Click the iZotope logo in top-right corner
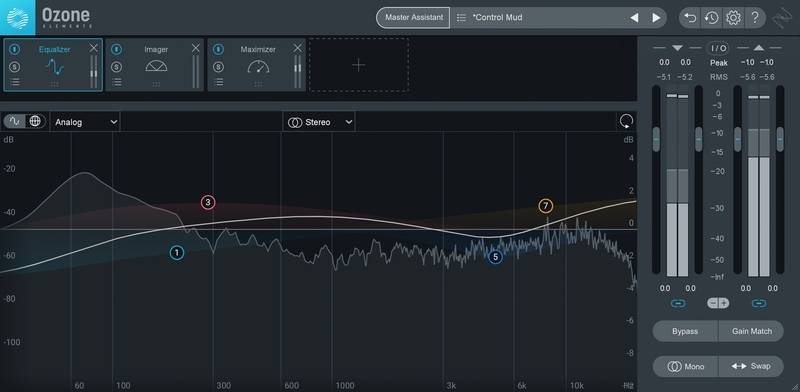This screenshot has width=800, height=392. pyautogui.click(x=782, y=18)
